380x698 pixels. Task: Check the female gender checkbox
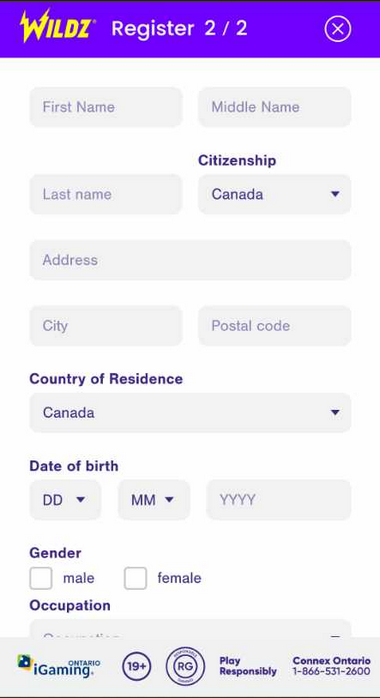(x=135, y=578)
